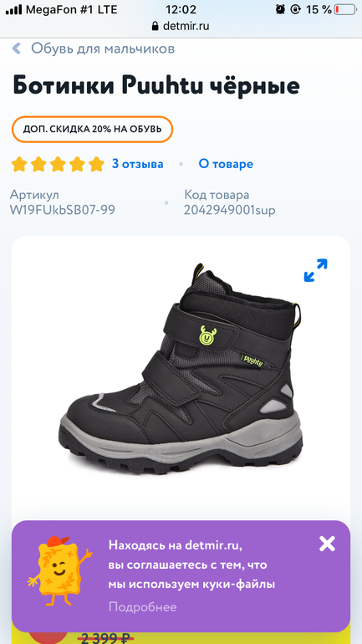Tap the five-star rating
The width and height of the screenshot is (362, 644).
point(58,164)
